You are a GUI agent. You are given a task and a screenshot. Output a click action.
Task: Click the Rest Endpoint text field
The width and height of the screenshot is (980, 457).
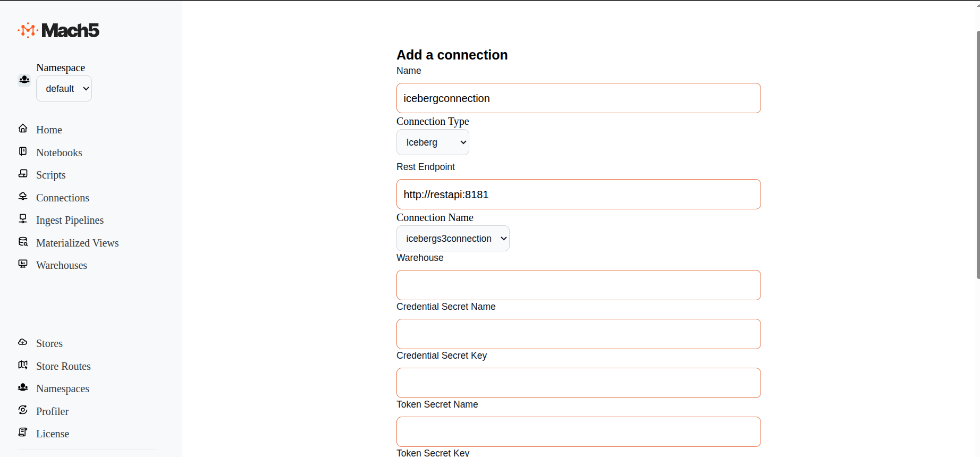578,194
